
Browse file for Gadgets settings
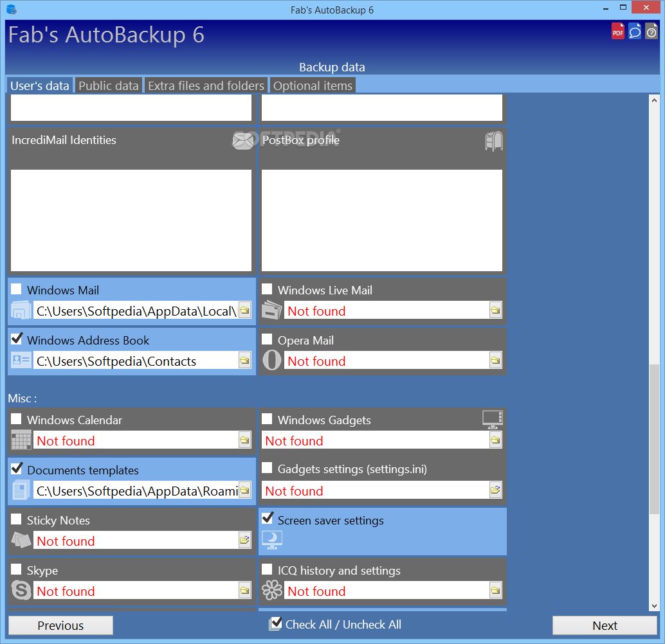click(x=495, y=490)
